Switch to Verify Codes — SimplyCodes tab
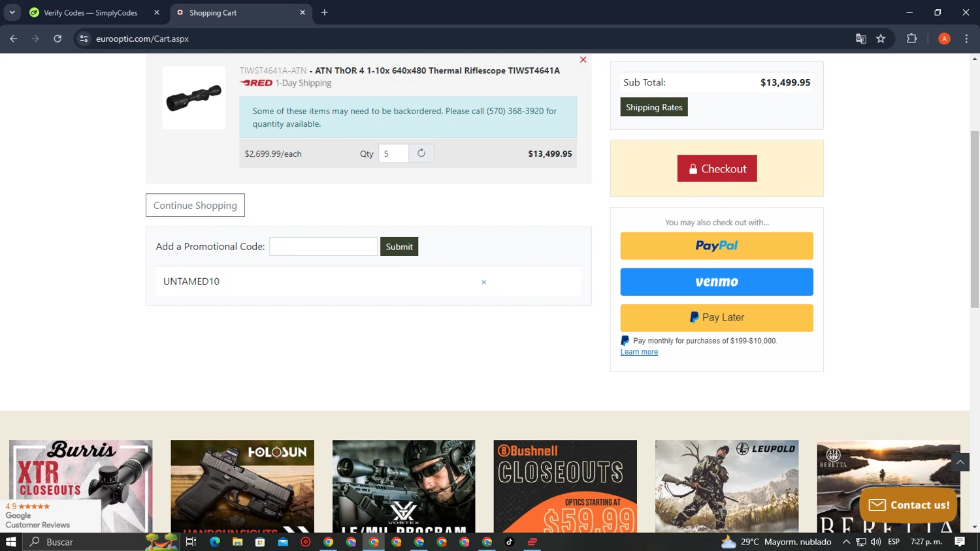Viewport: 980px width, 551px height. [90, 12]
